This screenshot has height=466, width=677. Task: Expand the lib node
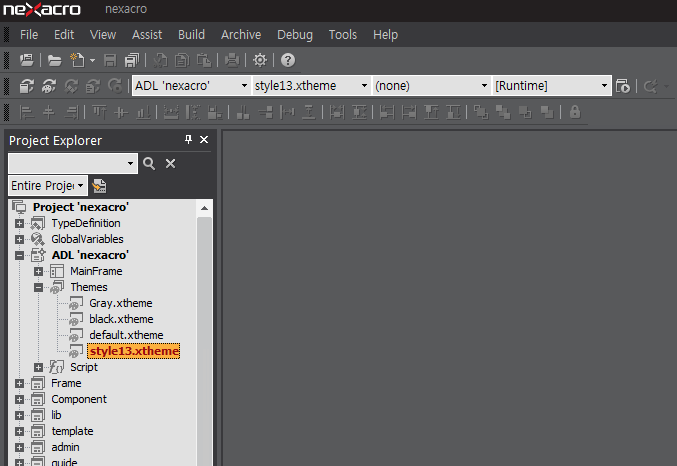[19, 415]
